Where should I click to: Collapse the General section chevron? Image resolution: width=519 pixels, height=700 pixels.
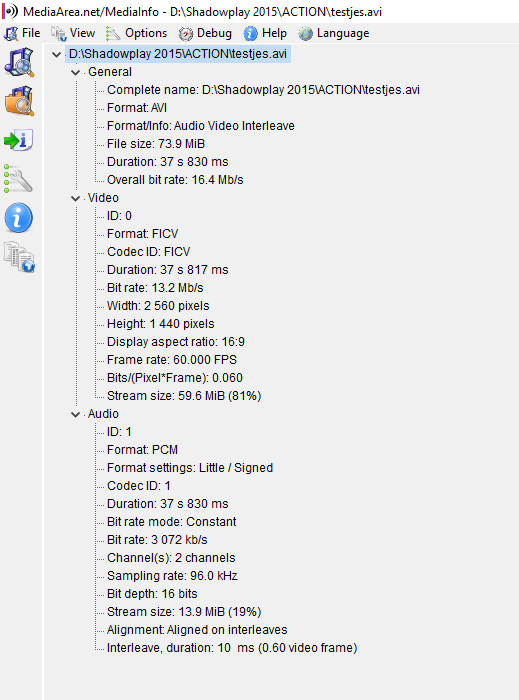click(x=75, y=72)
